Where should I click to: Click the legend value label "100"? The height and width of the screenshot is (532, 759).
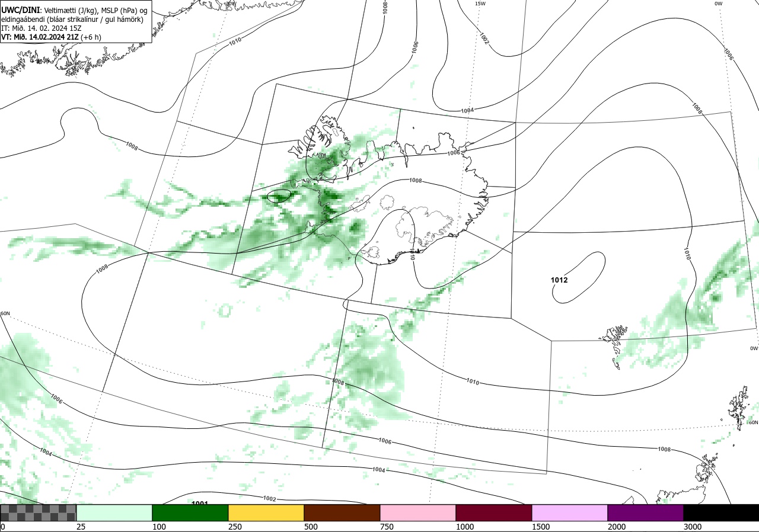[x=160, y=527]
